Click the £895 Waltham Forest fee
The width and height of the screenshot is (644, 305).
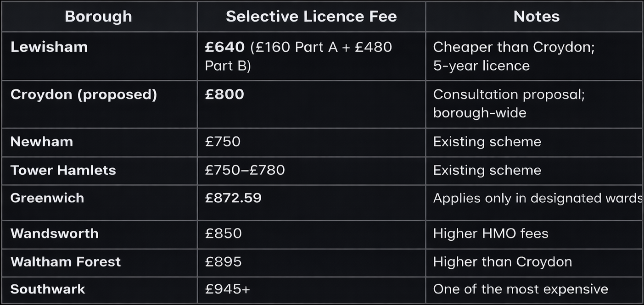click(223, 261)
